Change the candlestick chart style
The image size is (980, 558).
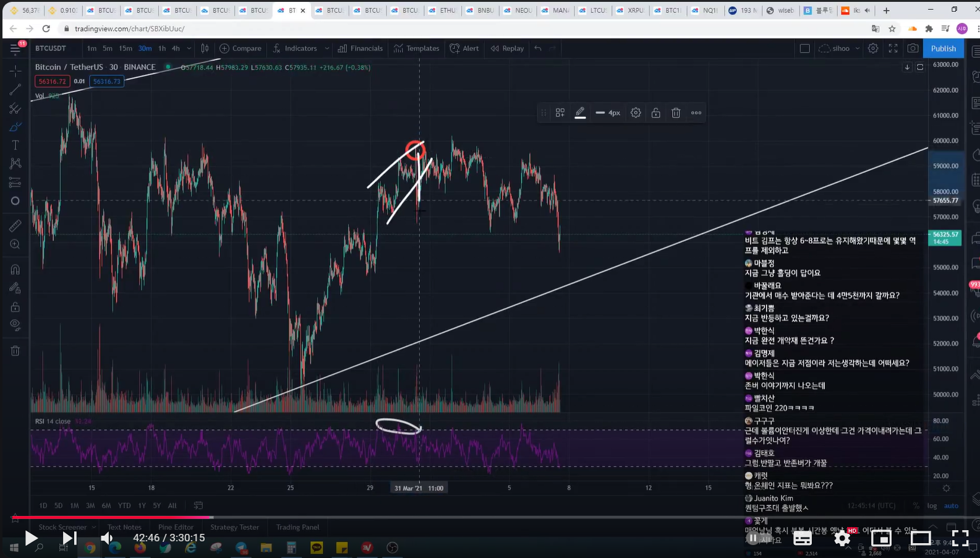[x=205, y=48]
